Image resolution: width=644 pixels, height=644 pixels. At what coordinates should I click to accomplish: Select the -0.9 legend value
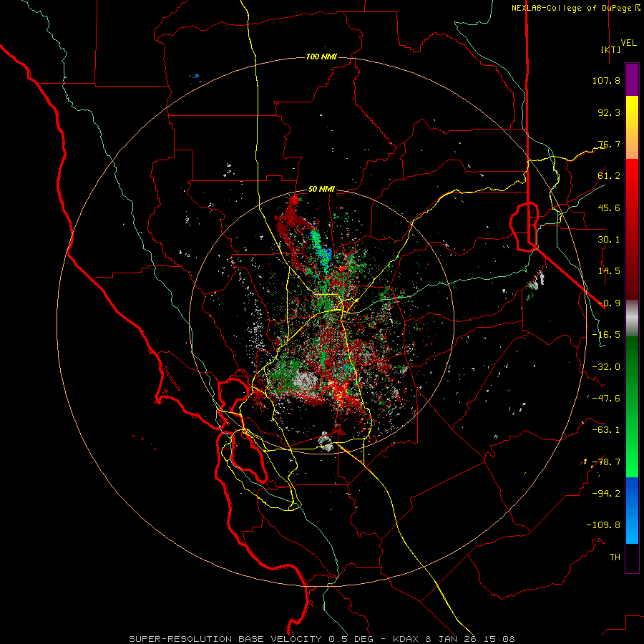609,303
